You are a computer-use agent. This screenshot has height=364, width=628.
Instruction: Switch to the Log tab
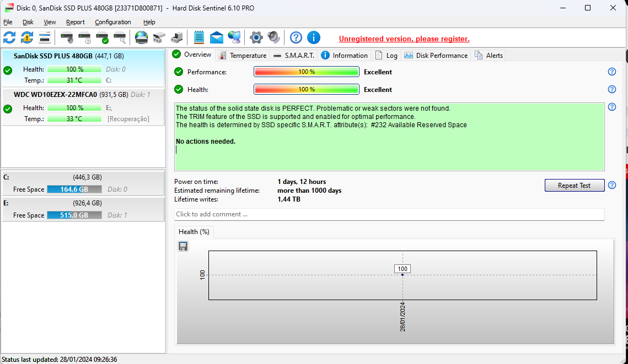coord(387,55)
